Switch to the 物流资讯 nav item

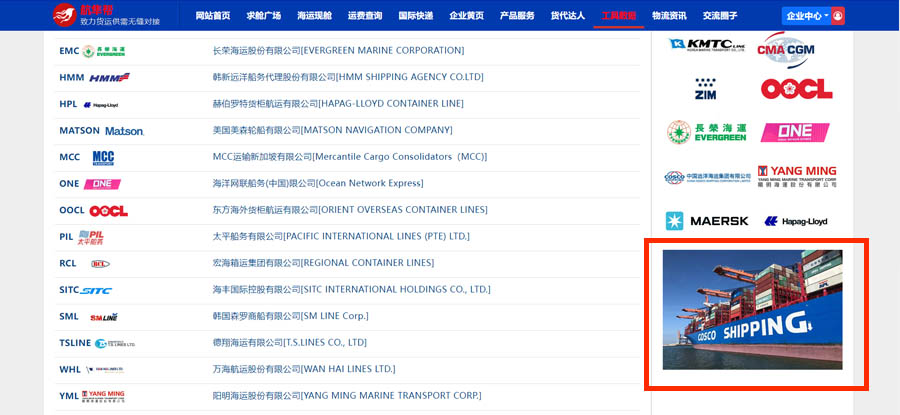tap(669, 16)
